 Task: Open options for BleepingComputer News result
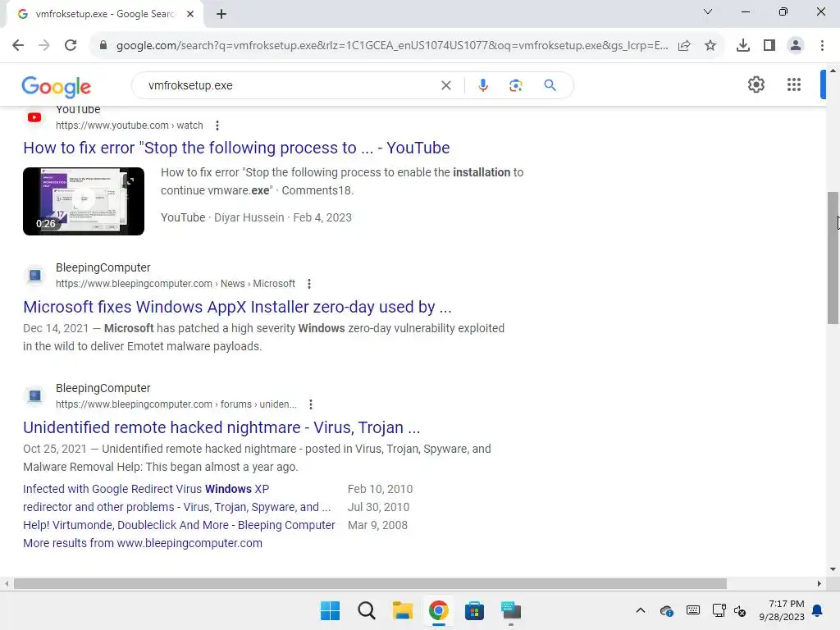click(309, 284)
